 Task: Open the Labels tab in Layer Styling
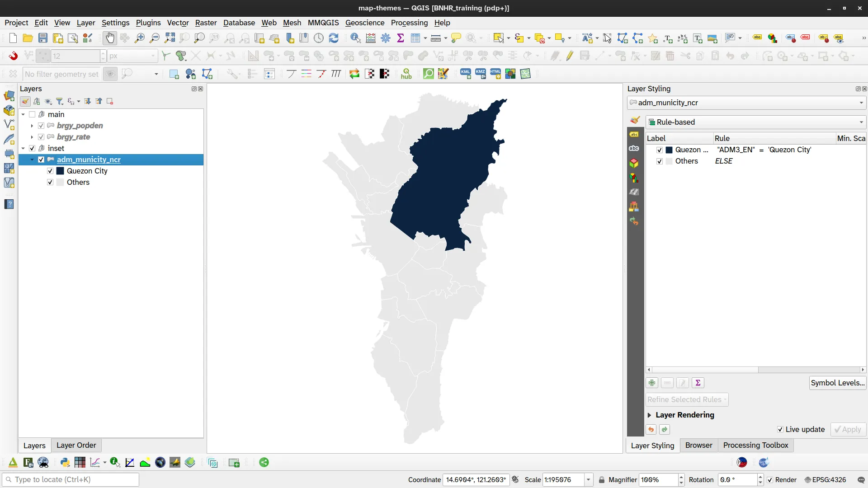(x=634, y=135)
